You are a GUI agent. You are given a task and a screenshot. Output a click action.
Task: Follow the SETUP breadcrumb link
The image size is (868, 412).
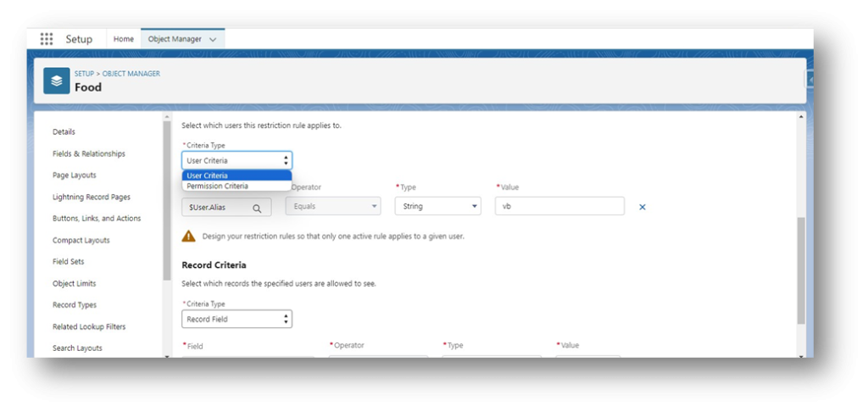point(84,74)
